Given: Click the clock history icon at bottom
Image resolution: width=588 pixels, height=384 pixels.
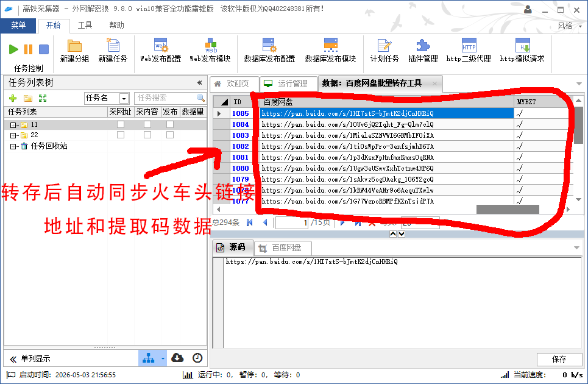Looking at the screenshot, I should (x=197, y=358).
